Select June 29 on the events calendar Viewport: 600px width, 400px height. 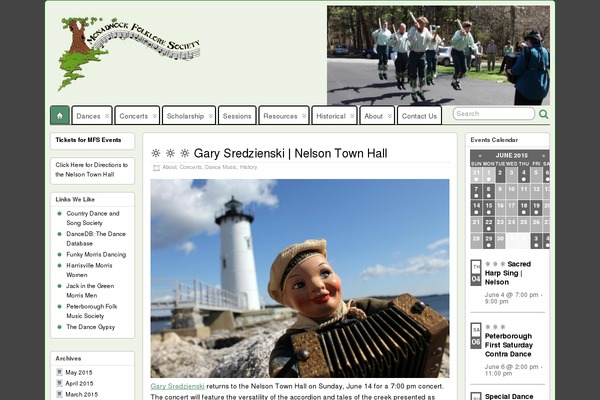[489, 240]
